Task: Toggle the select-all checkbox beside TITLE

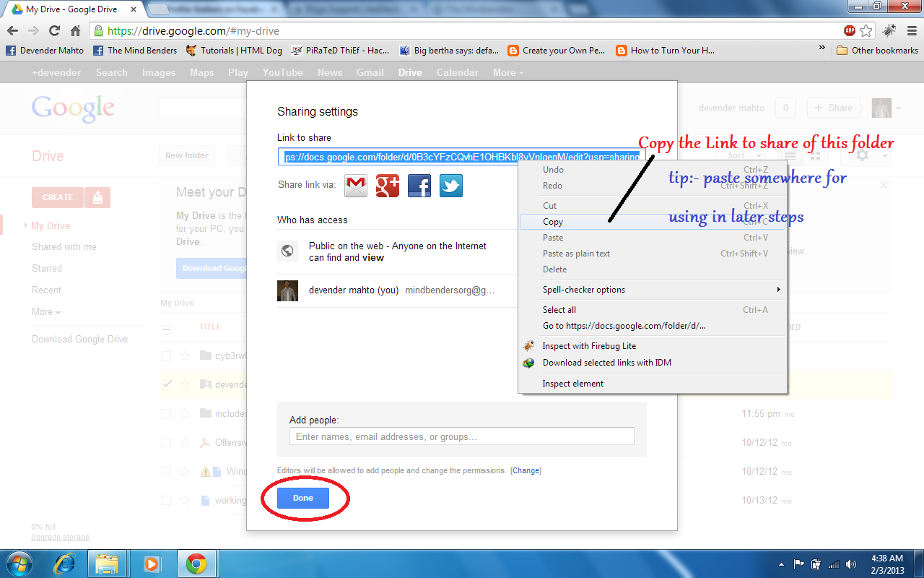Action: tap(167, 329)
